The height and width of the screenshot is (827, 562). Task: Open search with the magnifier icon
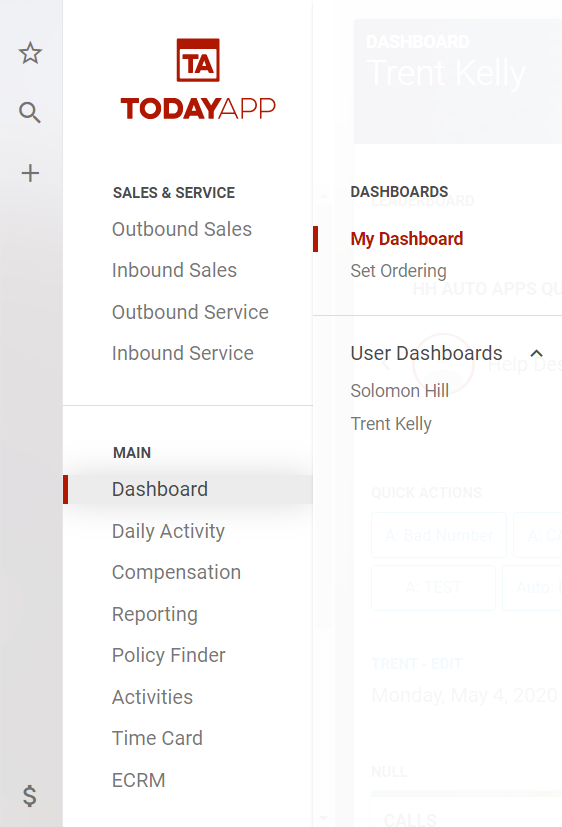click(x=30, y=112)
